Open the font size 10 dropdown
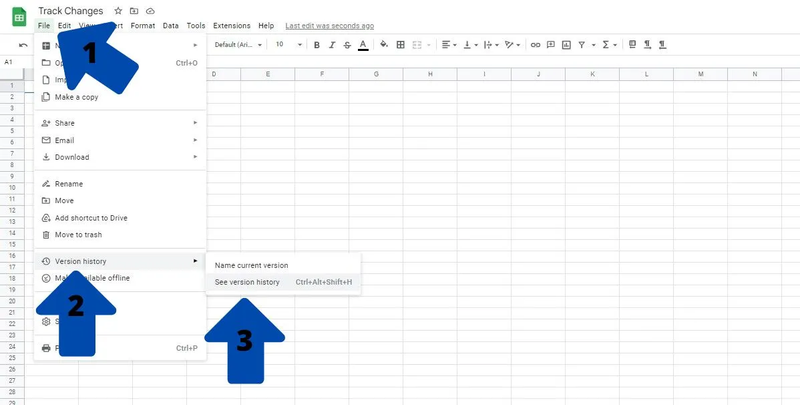Viewport: 800px width, 405px height. [x=288, y=45]
